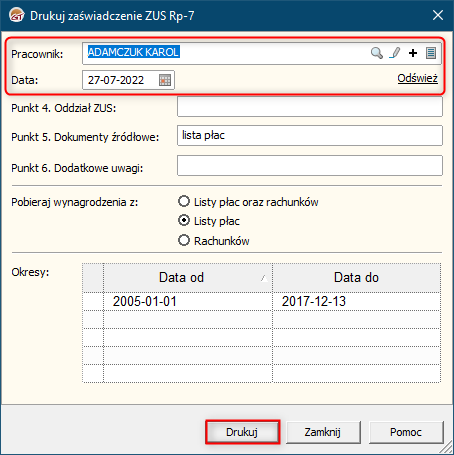Click the application logo in title bar

pyautogui.click(x=17, y=15)
